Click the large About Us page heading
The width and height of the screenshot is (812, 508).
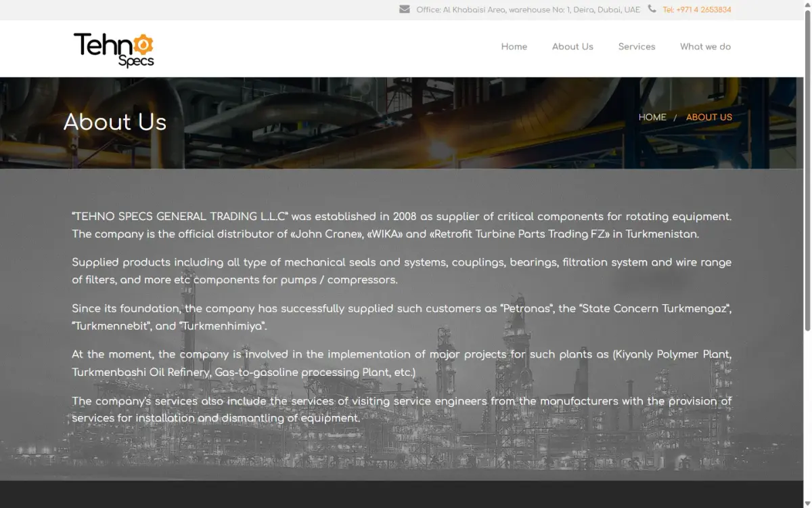115,122
